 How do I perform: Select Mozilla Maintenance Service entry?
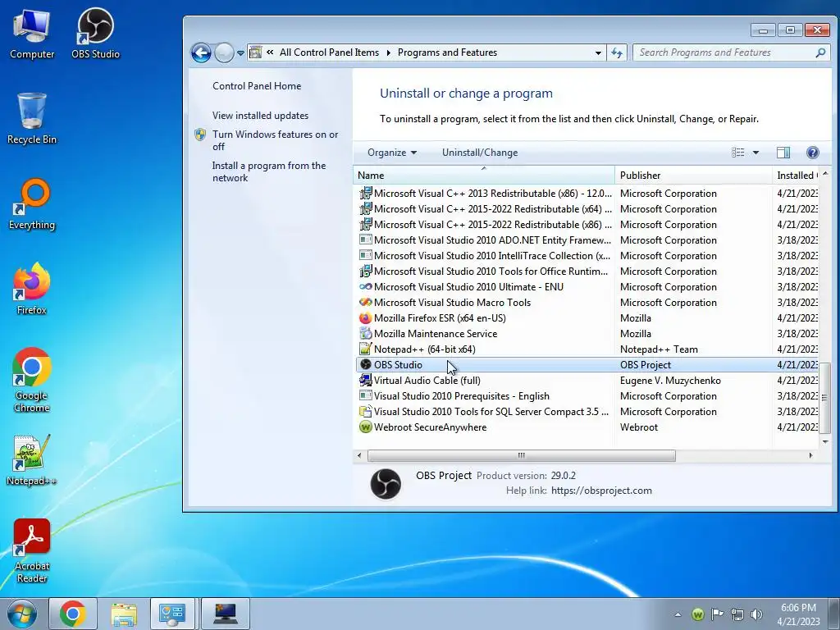tap(587, 333)
